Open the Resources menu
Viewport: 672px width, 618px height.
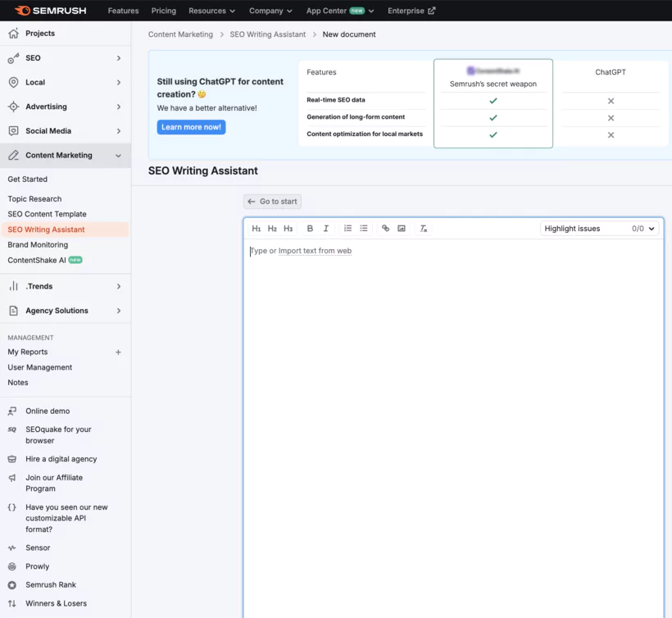(x=211, y=11)
